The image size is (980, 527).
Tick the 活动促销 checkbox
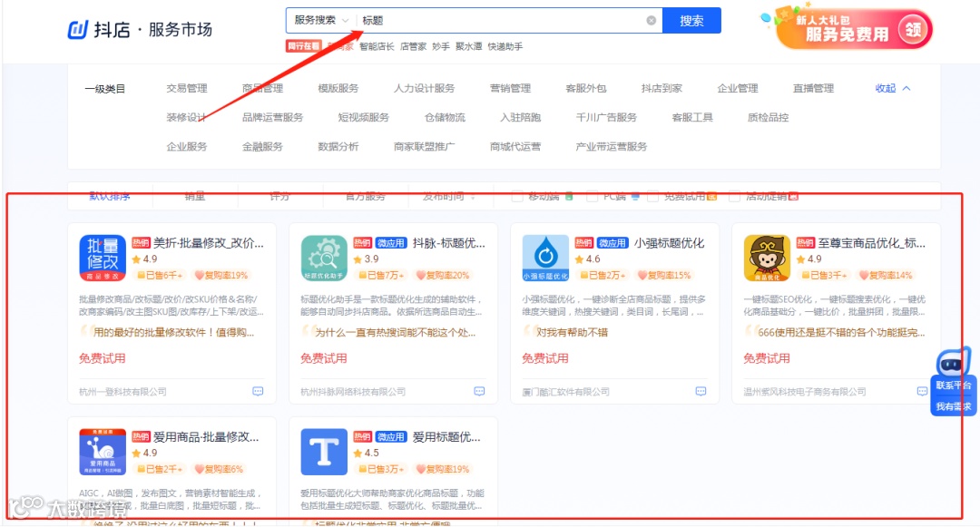[x=734, y=197]
